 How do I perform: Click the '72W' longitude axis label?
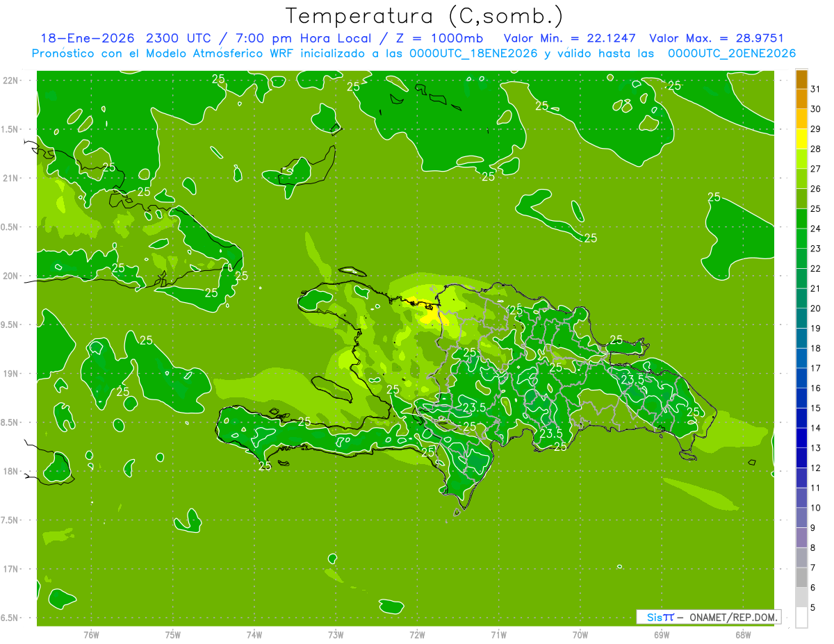[417, 635]
